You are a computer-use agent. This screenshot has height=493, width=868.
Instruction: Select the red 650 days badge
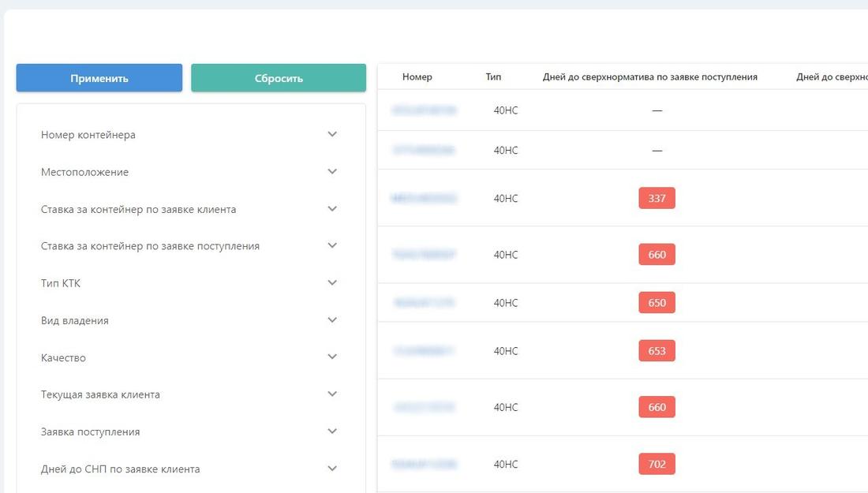coord(657,303)
